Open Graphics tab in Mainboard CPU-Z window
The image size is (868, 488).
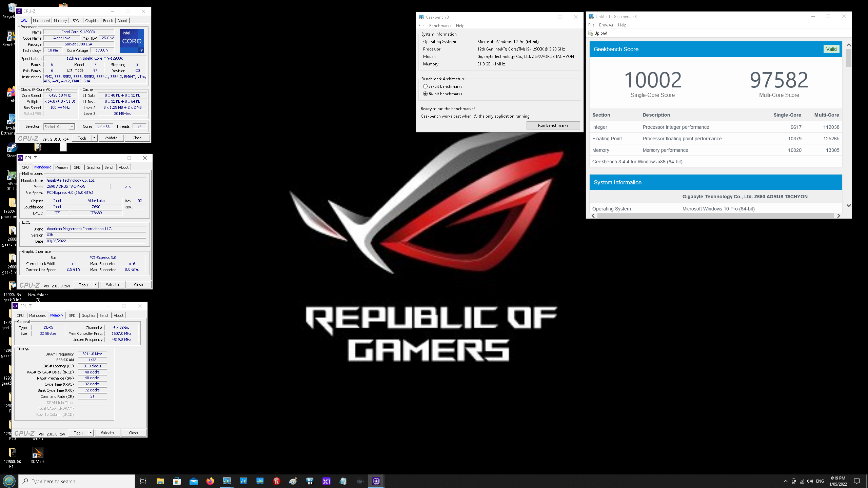(x=94, y=167)
